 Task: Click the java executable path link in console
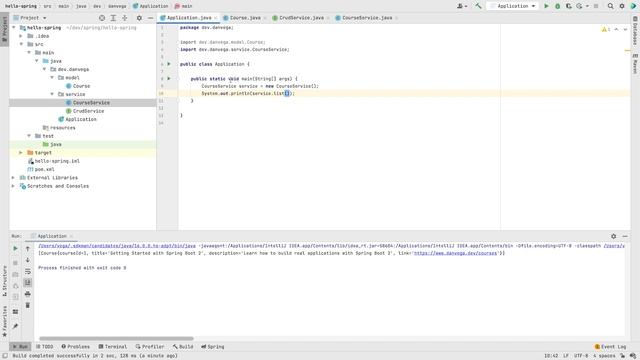pyautogui.click(x=117, y=246)
